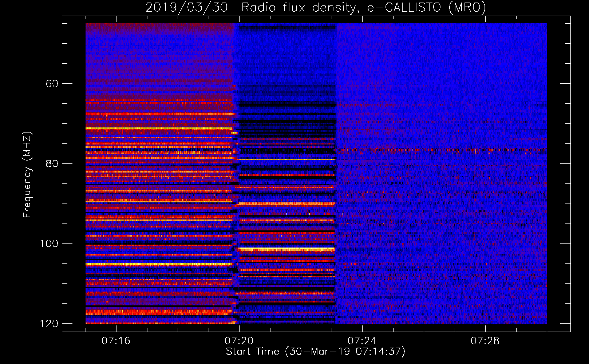
Task: Click the 120 frequency tick label
Action: click(49, 324)
